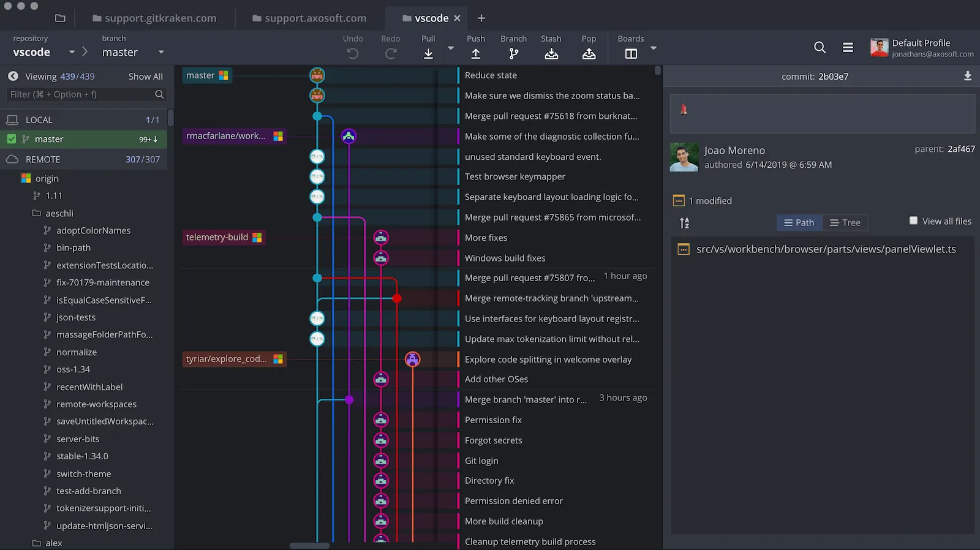The image size is (980, 550).
Task: Open the Pull options dropdown arrow
Action: pos(451,48)
